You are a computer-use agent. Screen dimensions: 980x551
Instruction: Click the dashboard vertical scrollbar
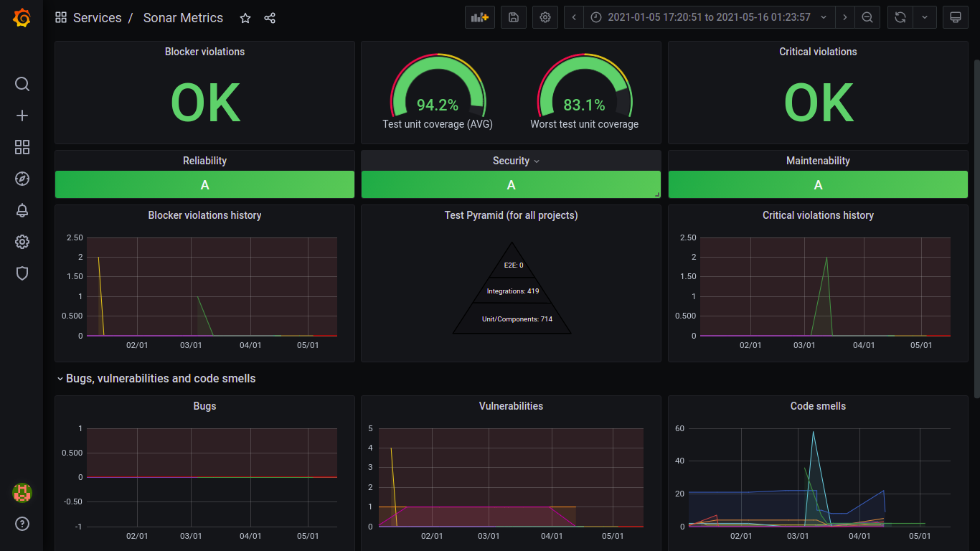976,228
